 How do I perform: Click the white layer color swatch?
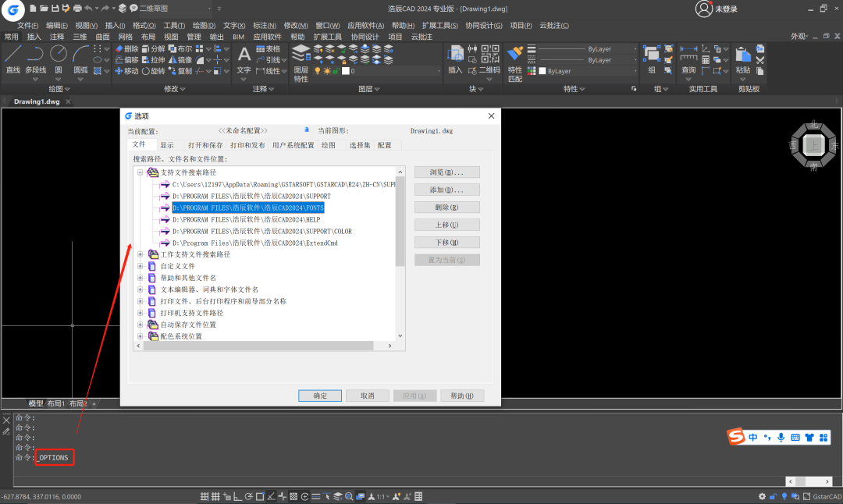pos(345,71)
